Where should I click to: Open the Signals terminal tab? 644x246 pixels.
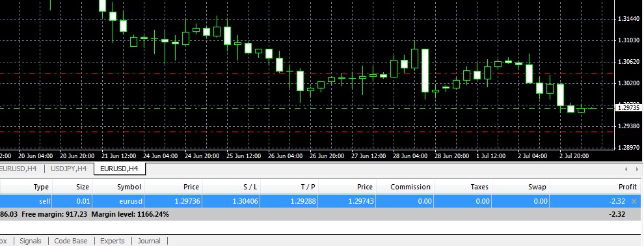click(x=31, y=241)
